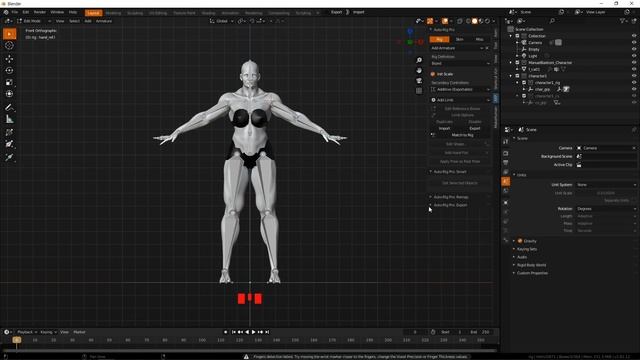Toggle the Gravity checkbox
This screenshot has width=640, height=360.
(520, 241)
